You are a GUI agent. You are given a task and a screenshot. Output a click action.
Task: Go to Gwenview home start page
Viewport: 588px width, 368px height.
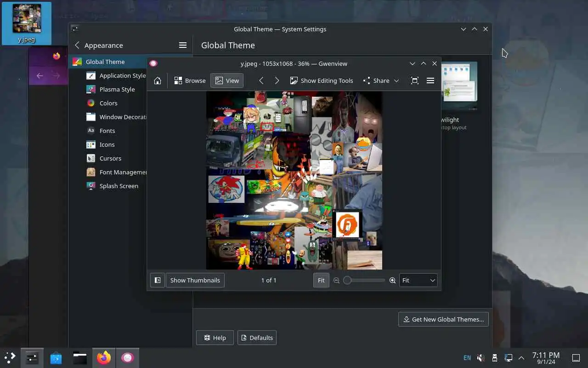point(157,80)
